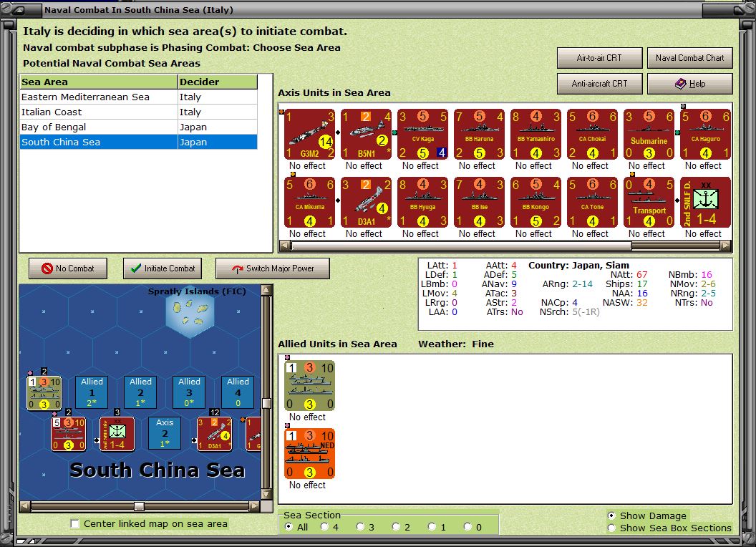756x547 pixels.
Task: Click the Sea Area column header
Action: 99,82
